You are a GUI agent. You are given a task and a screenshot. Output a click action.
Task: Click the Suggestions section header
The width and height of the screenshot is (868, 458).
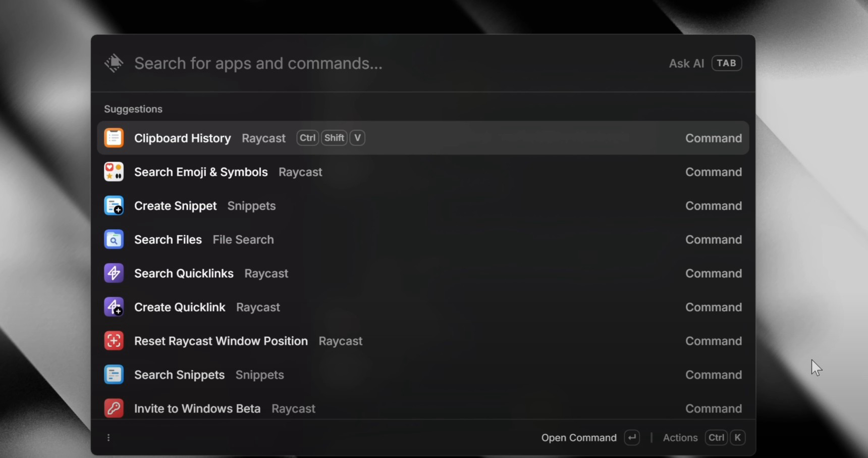(133, 109)
